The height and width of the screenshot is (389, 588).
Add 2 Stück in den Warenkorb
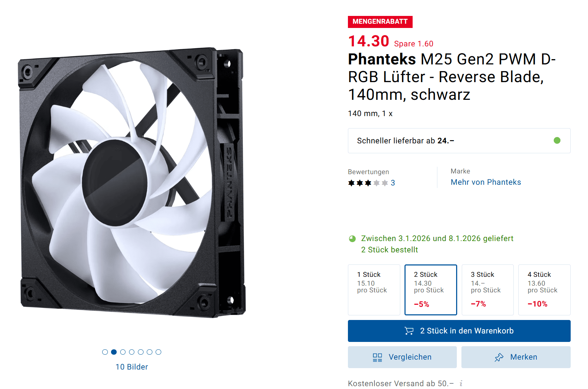459,331
